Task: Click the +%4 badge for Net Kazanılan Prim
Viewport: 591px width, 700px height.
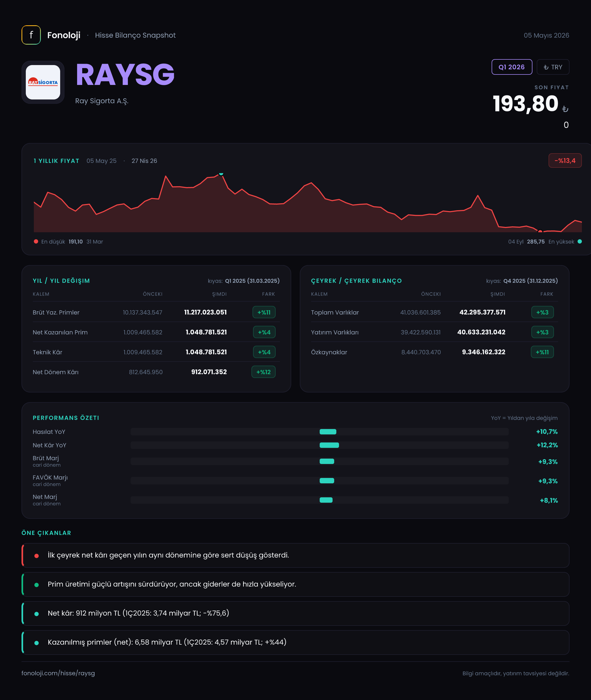Action: [x=264, y=332]
